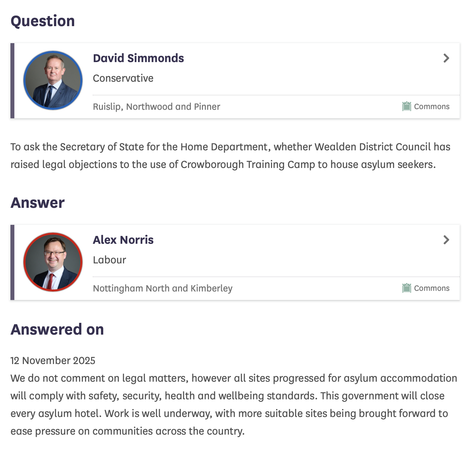This screenshot has width=476, height=449.
Task: Open David Simmonds' portrait photo
Action: point(53,80)
